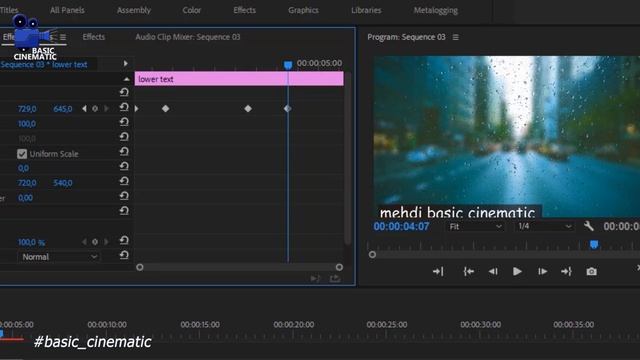Click the Program monitor video preview
Image resolution: width=640 pixels, height=360 pixels.
[507, 136]
